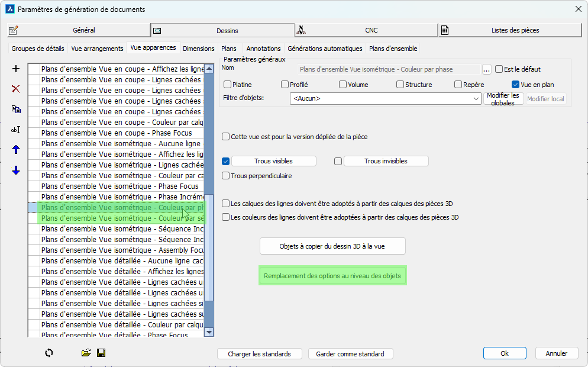This screenshot has height=367, width=588.
Task: Click the plus icon to add view appearance
Action: (x=16, y=69)
